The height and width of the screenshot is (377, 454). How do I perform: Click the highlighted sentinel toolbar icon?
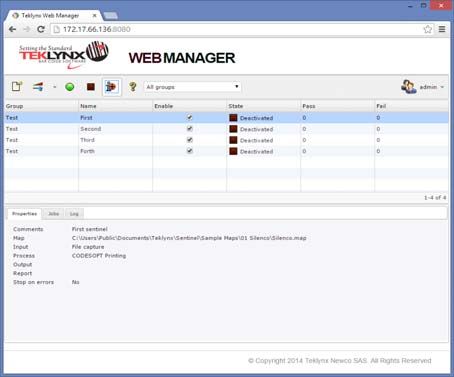(111, 87)
